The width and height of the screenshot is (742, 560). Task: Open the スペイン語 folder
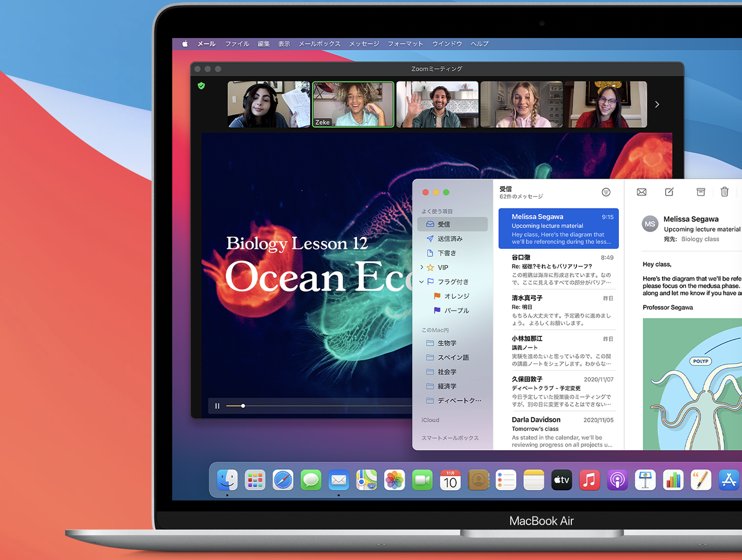click(x=452, y=357)
